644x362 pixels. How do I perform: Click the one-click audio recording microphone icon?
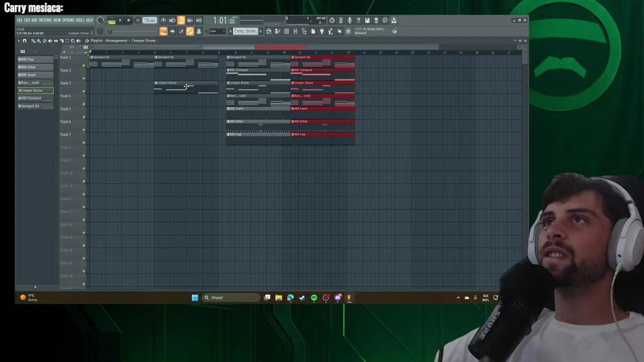click(350, 21)
